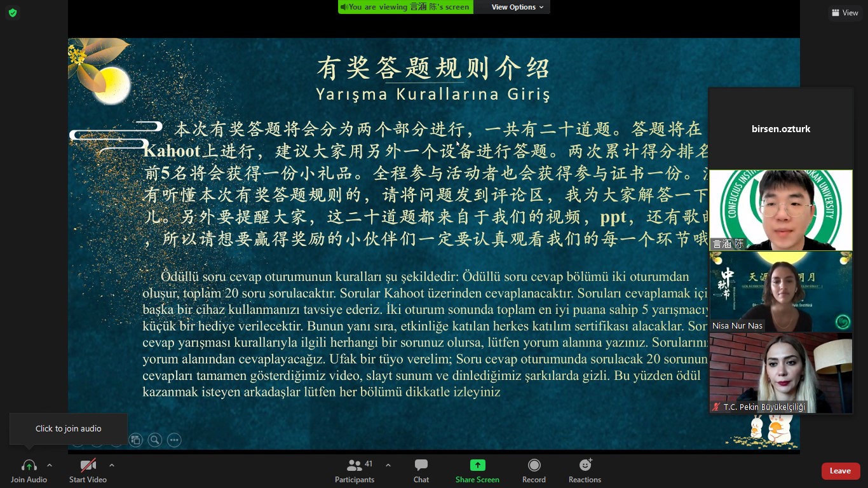Click the green Share Screen icon
868x488 pixels.
point(477,465)
